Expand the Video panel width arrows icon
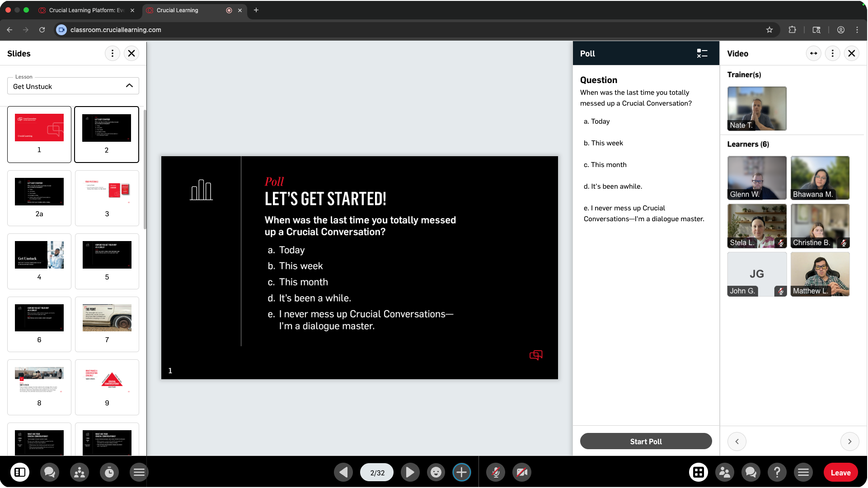The width and height of the screenshot is (868, 488). coord(814,53)
